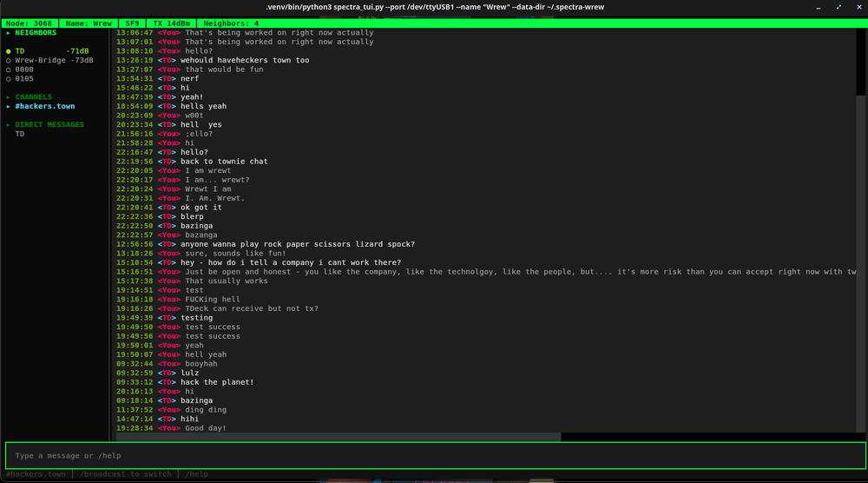The width and height of the screenshot is (868, 483).
Task: Click the SF9 spreading factor indicator
Action: point(131,23)
